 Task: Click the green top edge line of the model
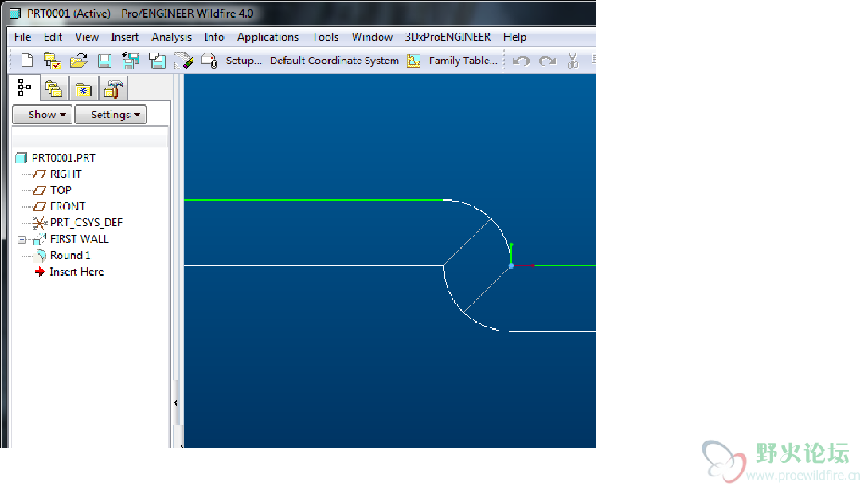(313, 200)
